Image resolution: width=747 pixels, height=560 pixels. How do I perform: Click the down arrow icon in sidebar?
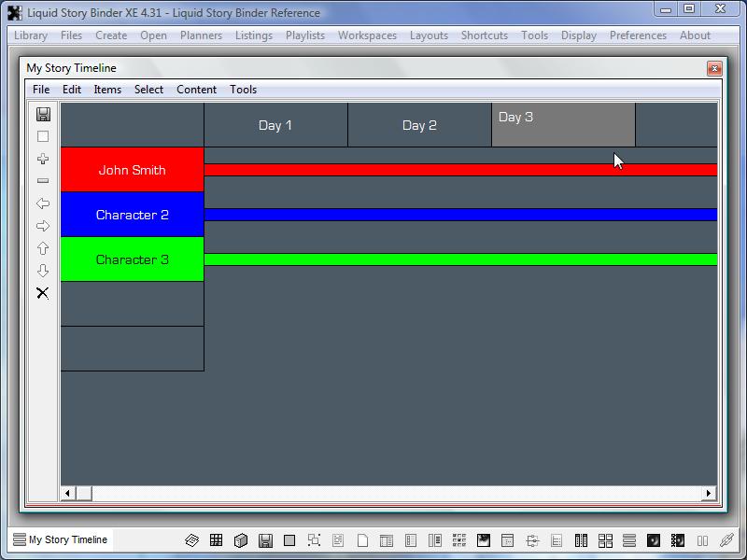click(x=43, y=271)
